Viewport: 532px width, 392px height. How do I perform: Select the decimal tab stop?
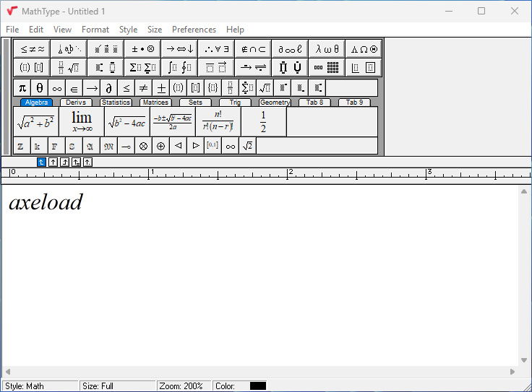pos(87,162)
